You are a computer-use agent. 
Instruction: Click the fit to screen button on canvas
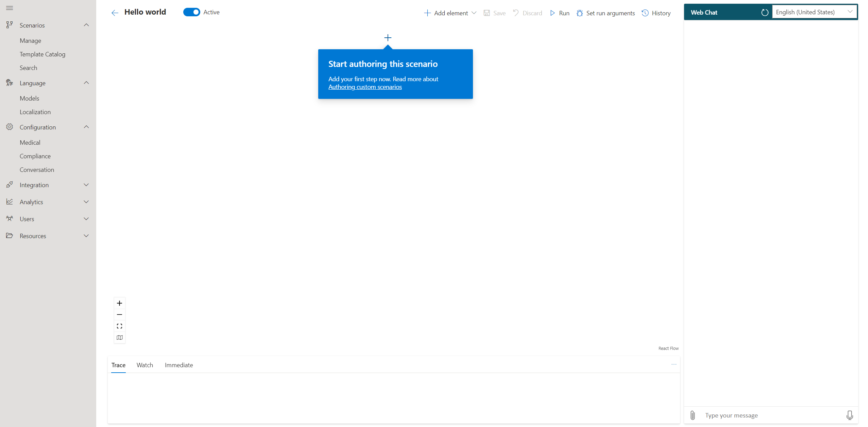coord(119,325)
